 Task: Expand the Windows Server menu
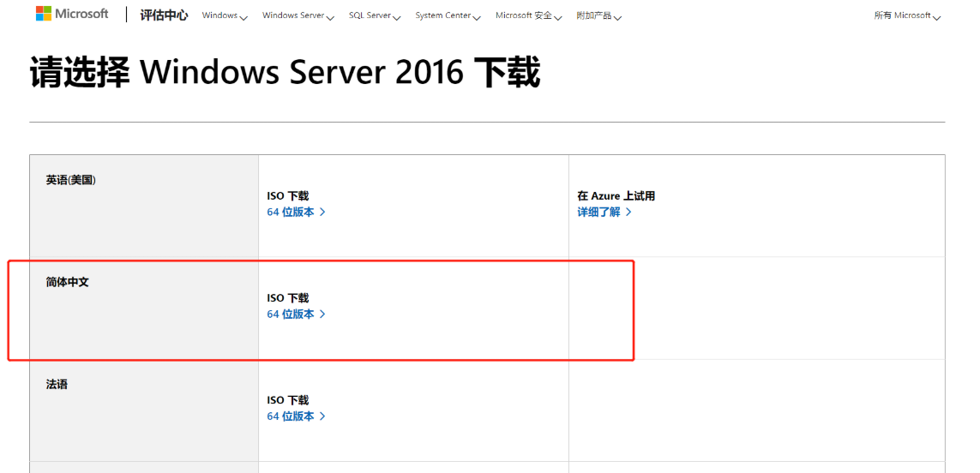tap(298, 15)
